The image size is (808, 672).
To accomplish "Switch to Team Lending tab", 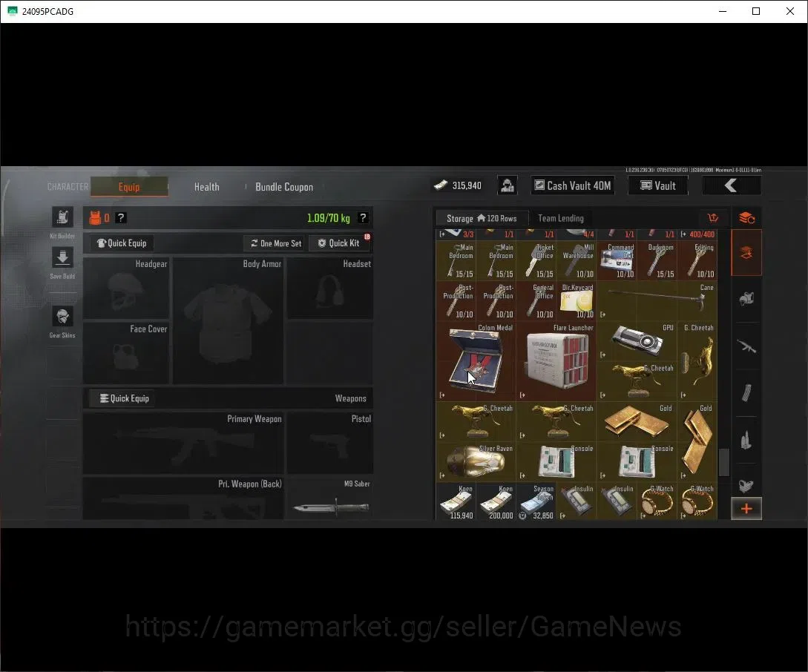I will [x=561, y=218].
